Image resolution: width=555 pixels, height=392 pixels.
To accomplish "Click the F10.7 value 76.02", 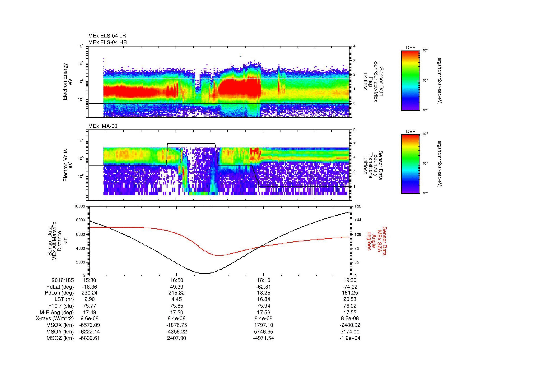I will tap(350, 306).
